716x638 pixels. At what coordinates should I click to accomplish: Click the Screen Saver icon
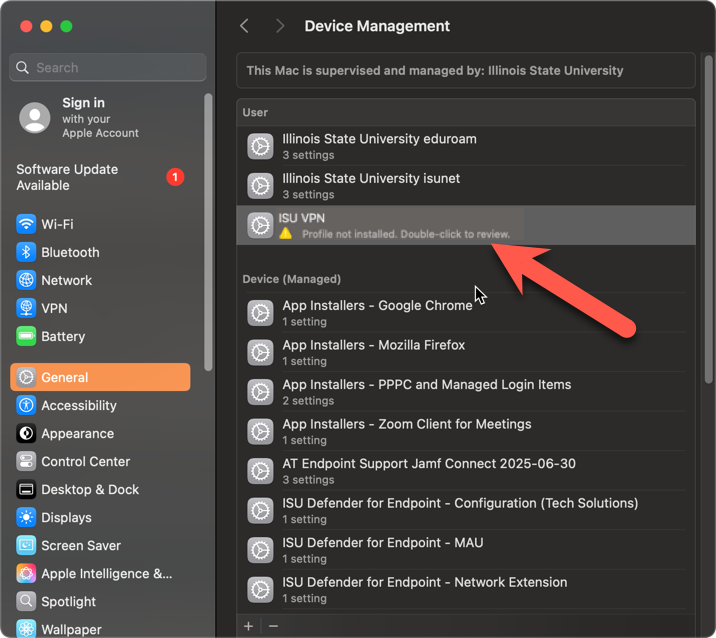pos(26,545)
